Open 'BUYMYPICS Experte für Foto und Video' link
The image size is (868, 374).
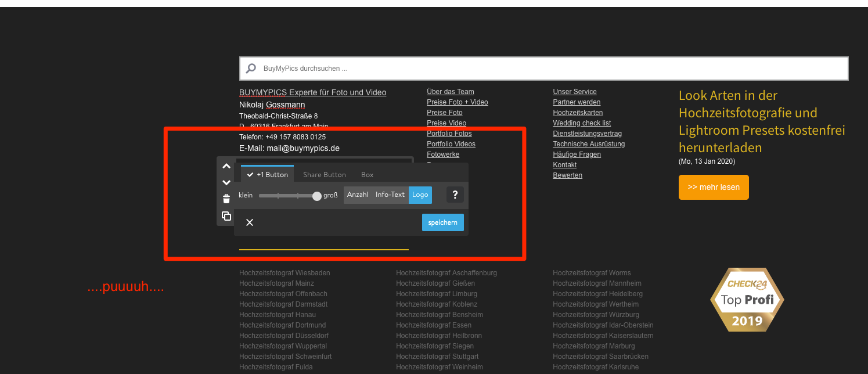pyautogui.click(x=312, y=92)
